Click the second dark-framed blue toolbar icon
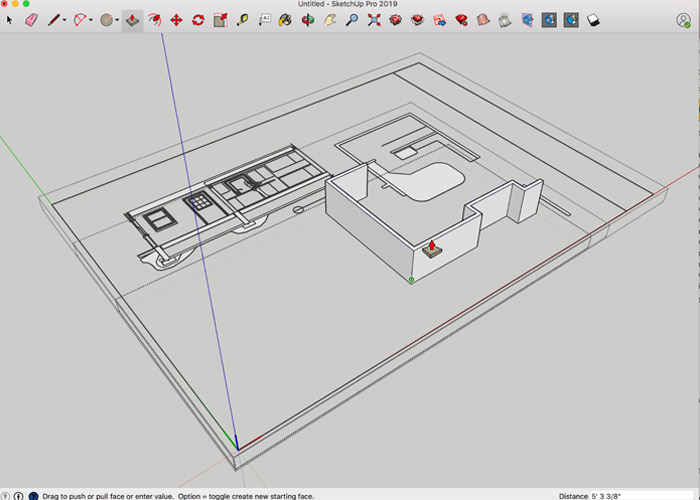700x500 pixels. coord(571,20)
